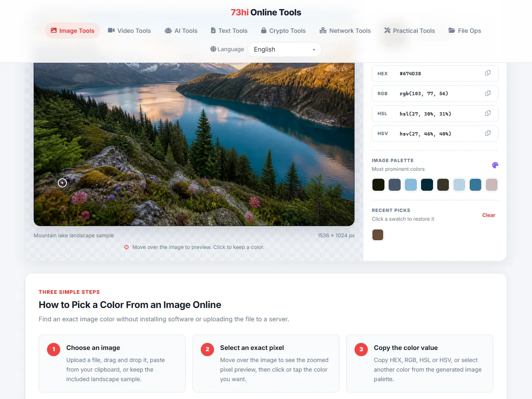Click the Language globe icon
The image size is (532, 399).
tap(213, 49)
